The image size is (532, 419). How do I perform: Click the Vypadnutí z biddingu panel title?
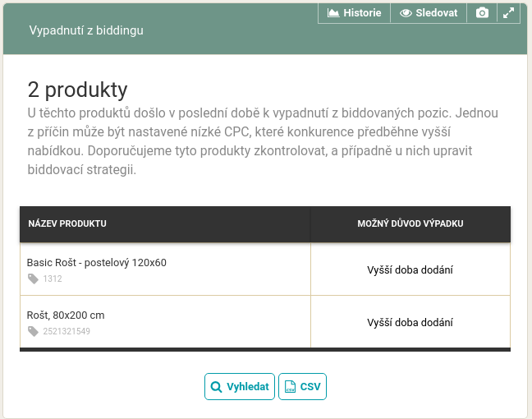[86, 30]
